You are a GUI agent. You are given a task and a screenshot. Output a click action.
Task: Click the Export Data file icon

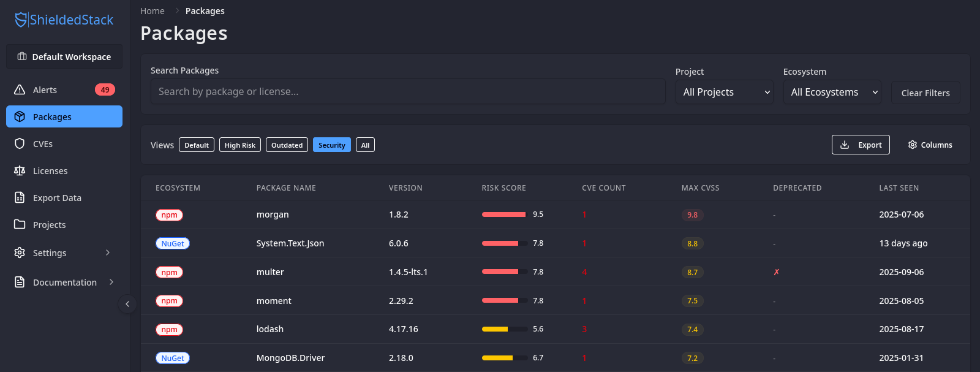[x=20, y=197]
